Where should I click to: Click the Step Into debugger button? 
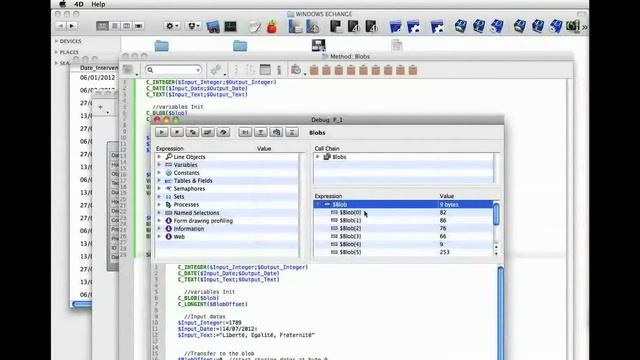point(260,132)
